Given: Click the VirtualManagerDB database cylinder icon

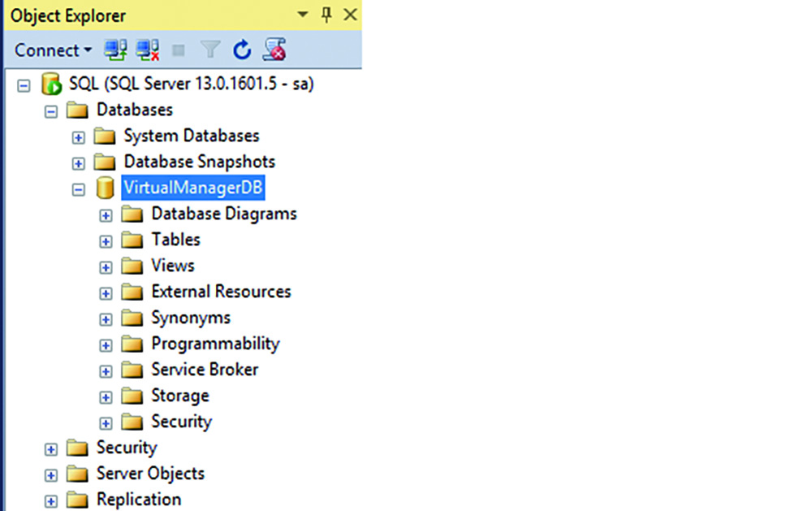Looking at the screenshot, I should coord(105,188).
